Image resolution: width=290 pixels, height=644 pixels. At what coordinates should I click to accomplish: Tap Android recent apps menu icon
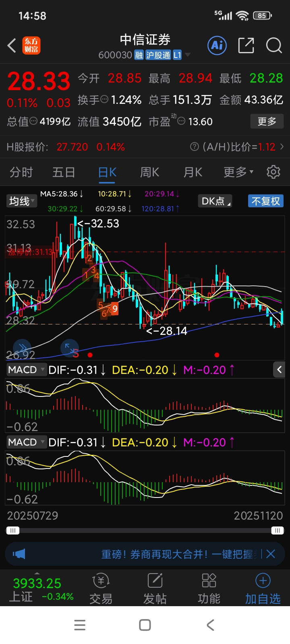80,625
